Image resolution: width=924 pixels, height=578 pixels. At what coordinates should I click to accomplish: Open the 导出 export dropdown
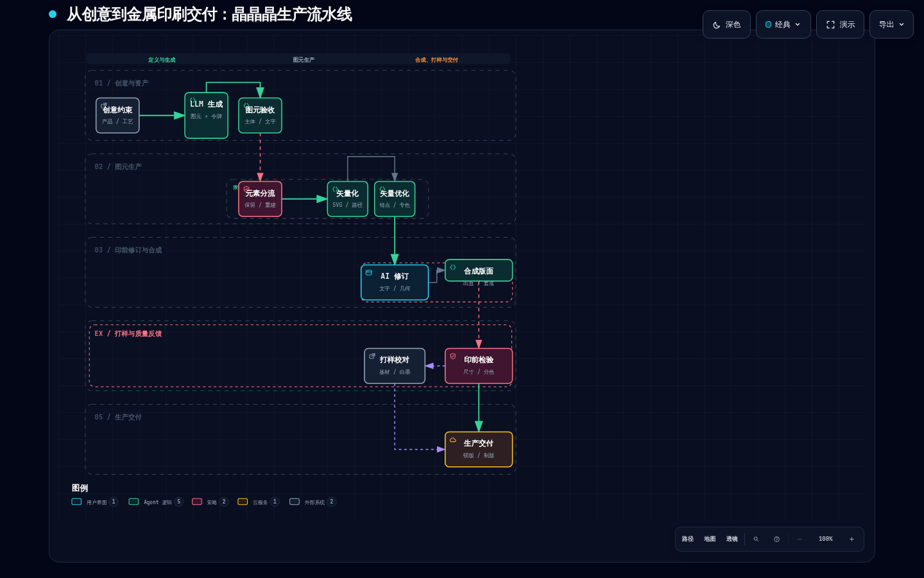[x=891, y=24]
